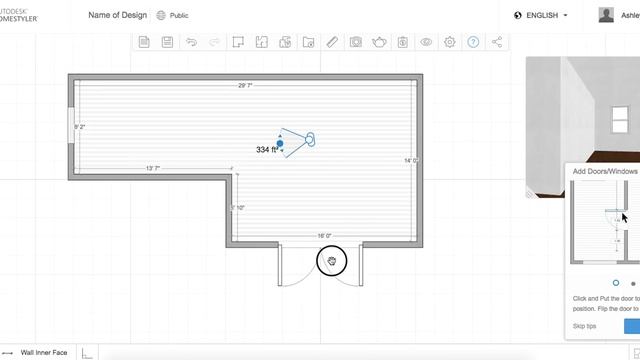Select the first tip page indicator dot

click(616, 283)
